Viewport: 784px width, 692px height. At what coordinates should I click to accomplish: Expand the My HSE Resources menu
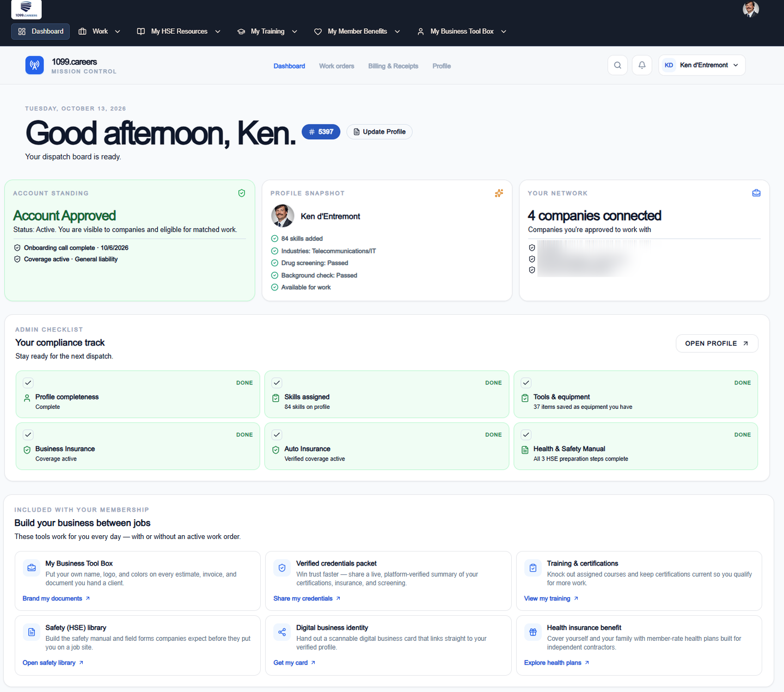(179, 32)
